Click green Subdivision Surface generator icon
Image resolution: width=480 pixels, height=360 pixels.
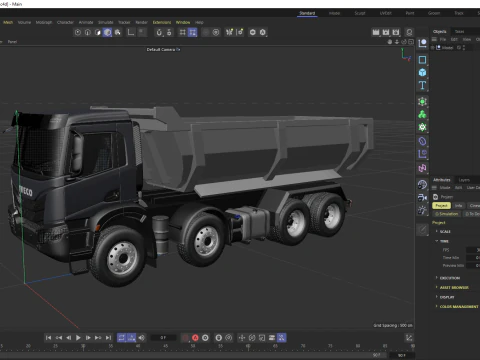pyautogui.click(x=422, y=102)
